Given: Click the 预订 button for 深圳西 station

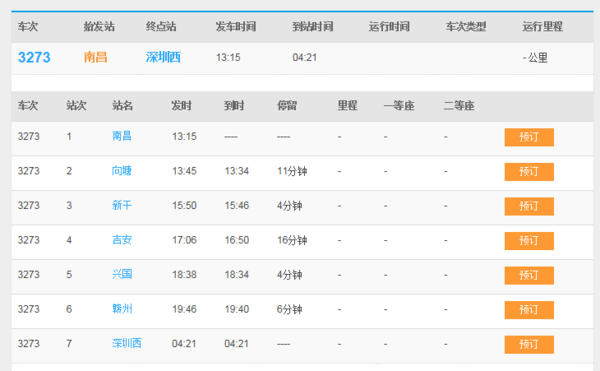Looking at the screenshot, I should 529,344.
